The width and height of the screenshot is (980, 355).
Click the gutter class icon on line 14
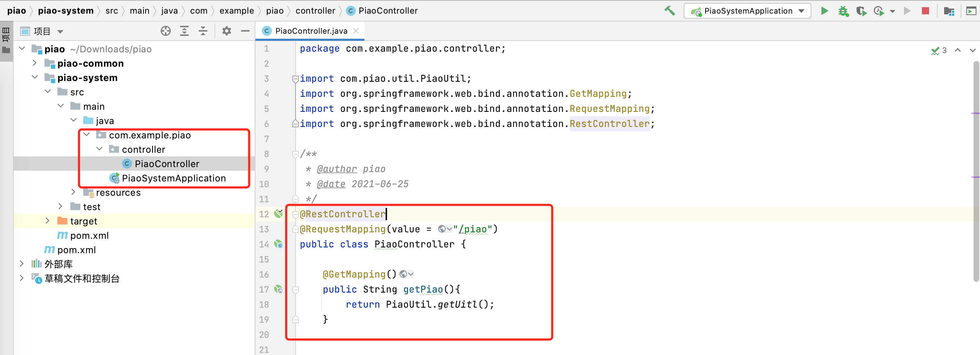278,244
